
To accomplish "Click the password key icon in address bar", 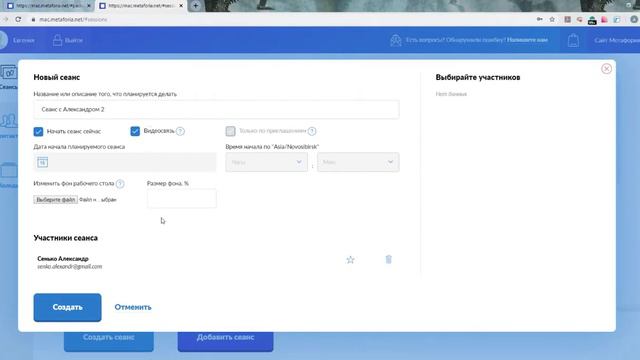I will 540,19.
